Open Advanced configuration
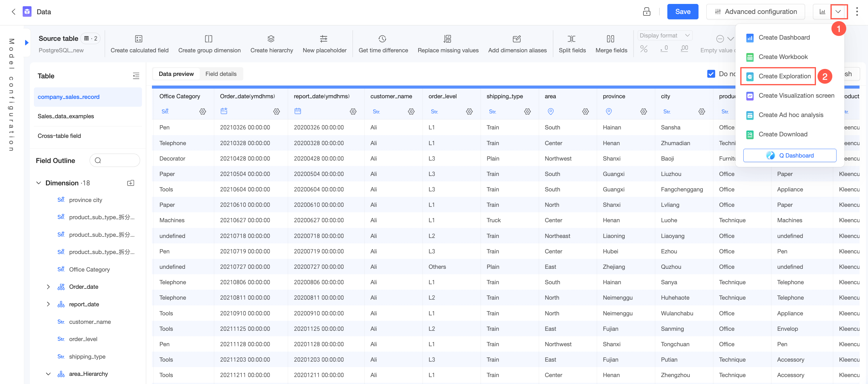The image size is (868, 384). 755,12
